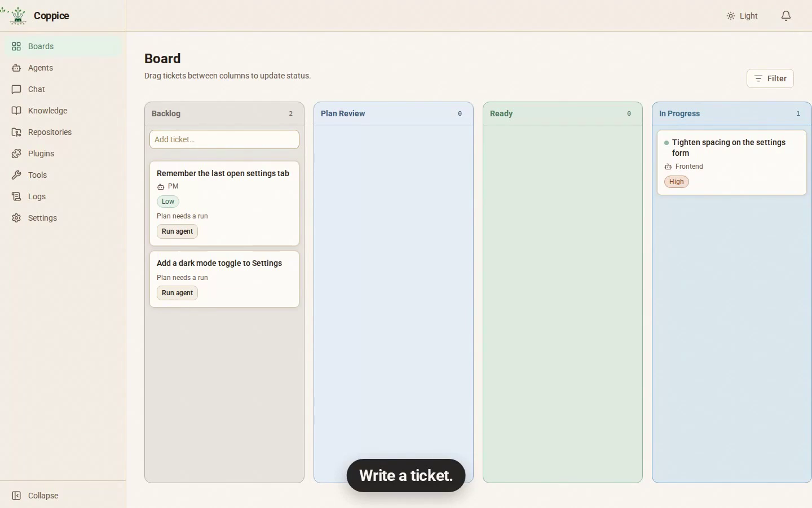Select the In Progress column header
Viewport: 812px width, 508px height.
[732, 113]
